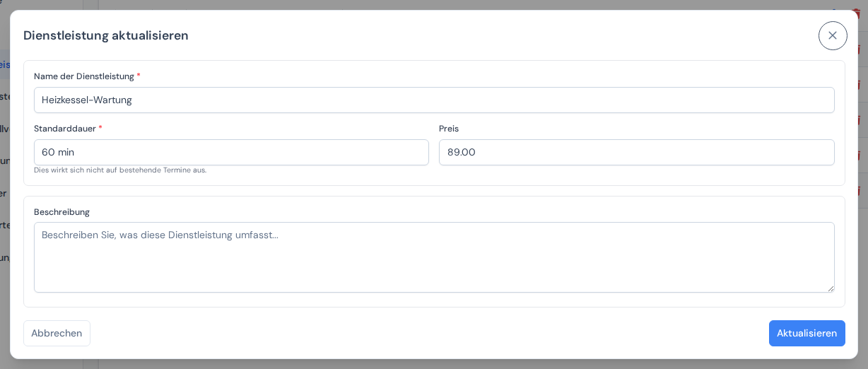
Task: Click the dimmed backdrop strip beneath the dialog
Action: coord(434,364)
